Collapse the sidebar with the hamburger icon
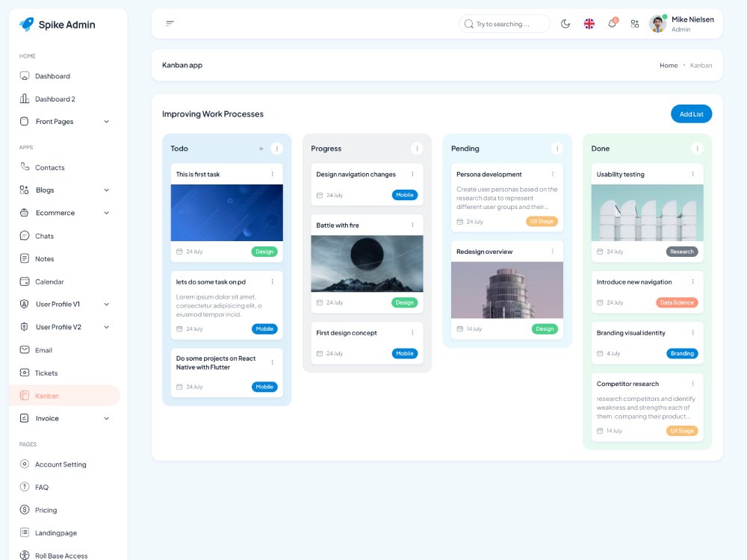This screenshot has width=747, height=560. click(x=170, y=23)
